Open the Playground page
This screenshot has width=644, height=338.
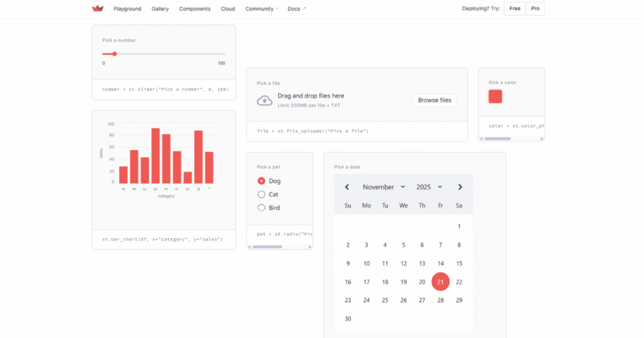[128, 9]
